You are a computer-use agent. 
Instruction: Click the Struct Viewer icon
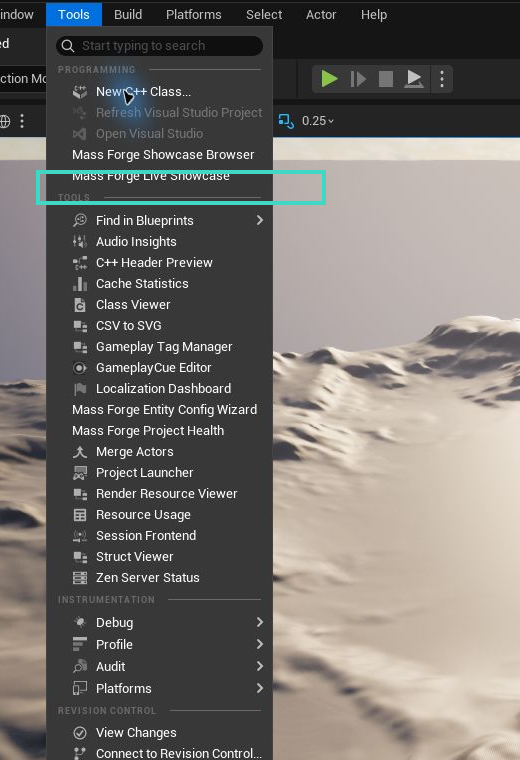(x=79, y=557)
